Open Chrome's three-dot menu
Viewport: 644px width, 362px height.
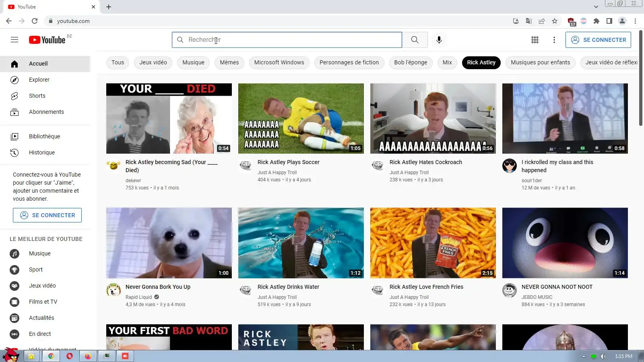(x=635, y=21)
